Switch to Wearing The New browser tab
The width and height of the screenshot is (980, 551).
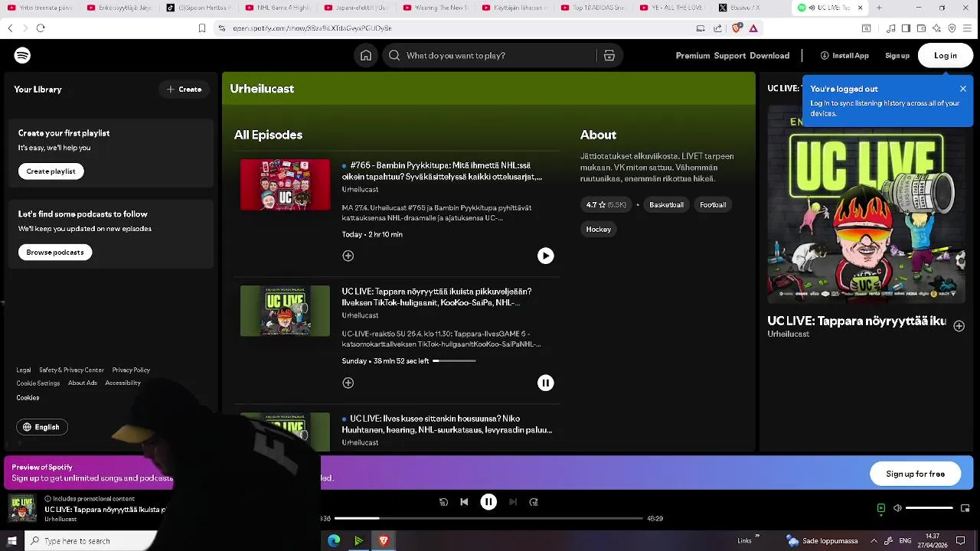coord(434,8)
